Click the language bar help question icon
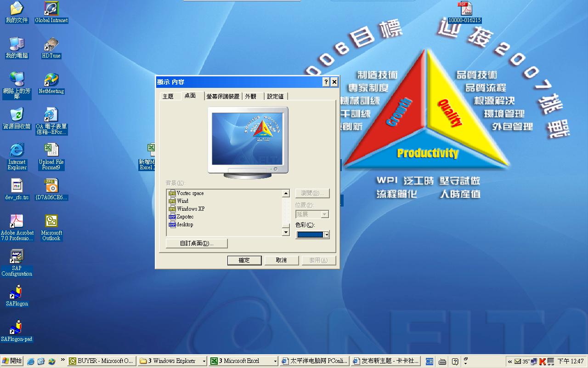588x368 pixels. pos(455,362)
